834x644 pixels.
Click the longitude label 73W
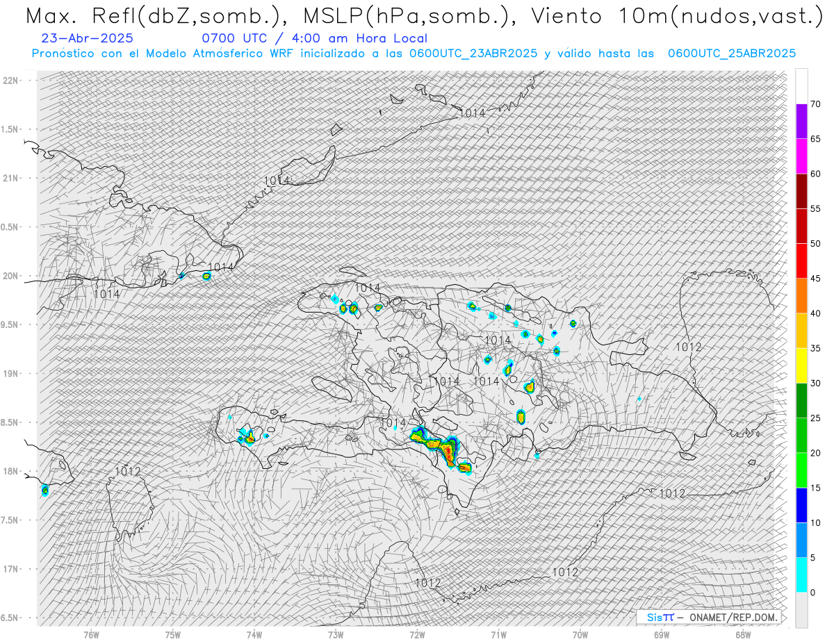tap(336, 635)
